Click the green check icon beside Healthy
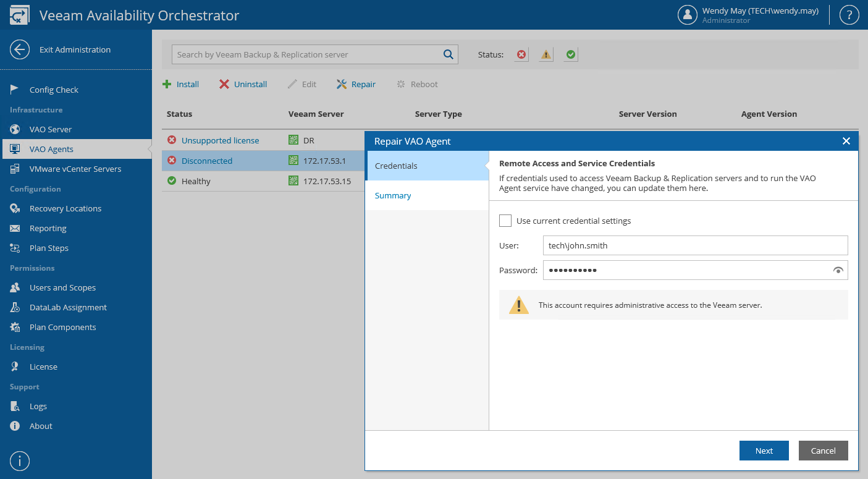 (x=172, y=181)
